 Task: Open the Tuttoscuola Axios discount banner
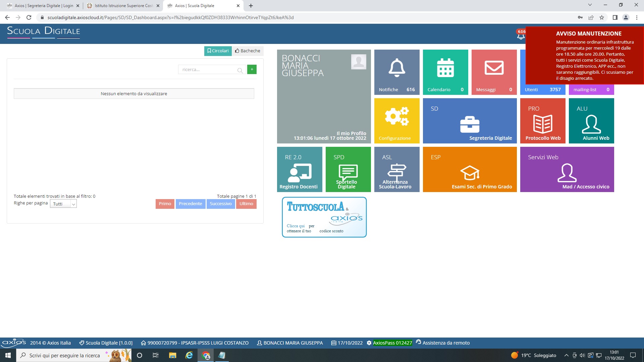pyautogui.click(x=324, y=217)
